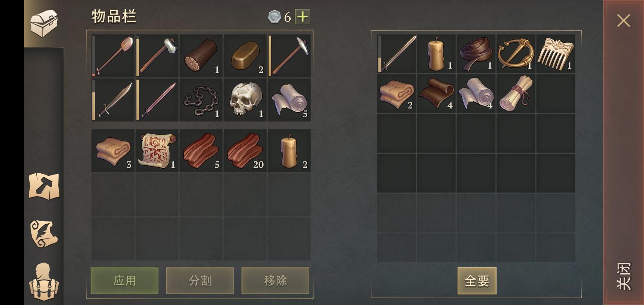Add more coins with plus button
This screenshot has height=305, width=644.
303,17
